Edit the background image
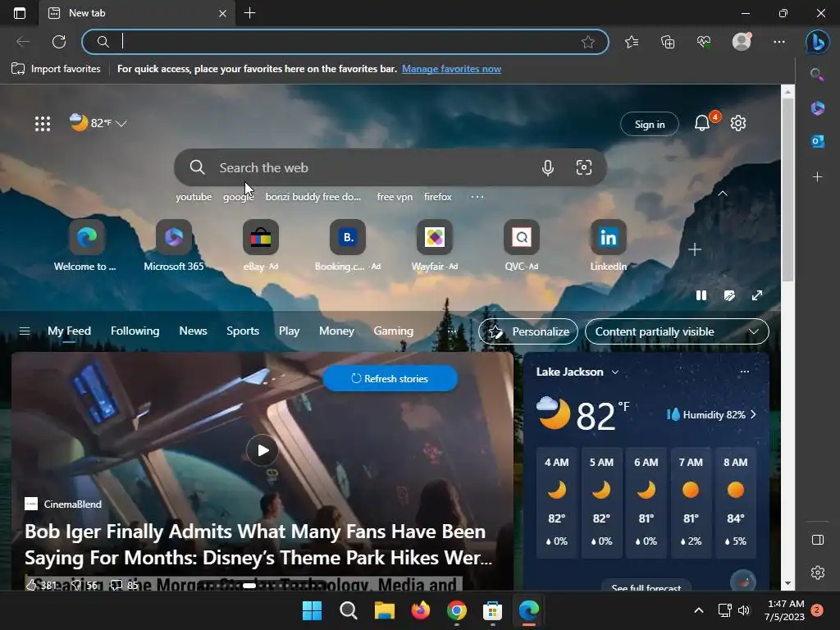The height and width of the screenshot is (630, 840). [x=729, y=295]
